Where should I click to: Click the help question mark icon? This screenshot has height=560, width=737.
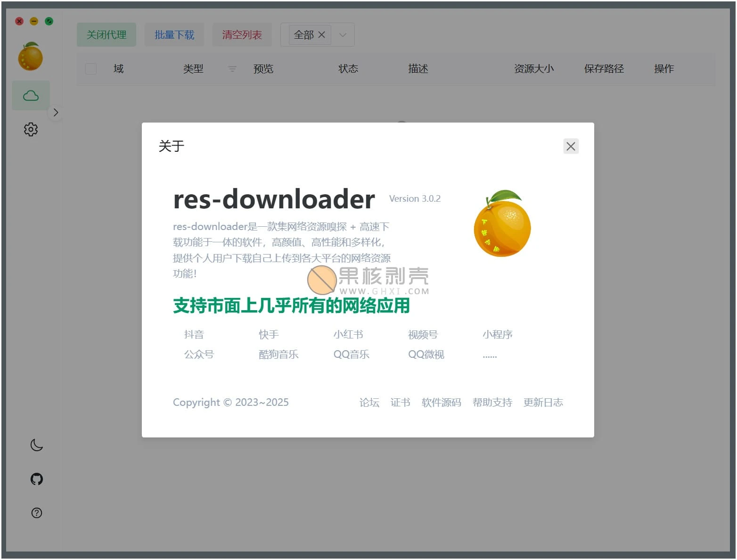(36, 513)
